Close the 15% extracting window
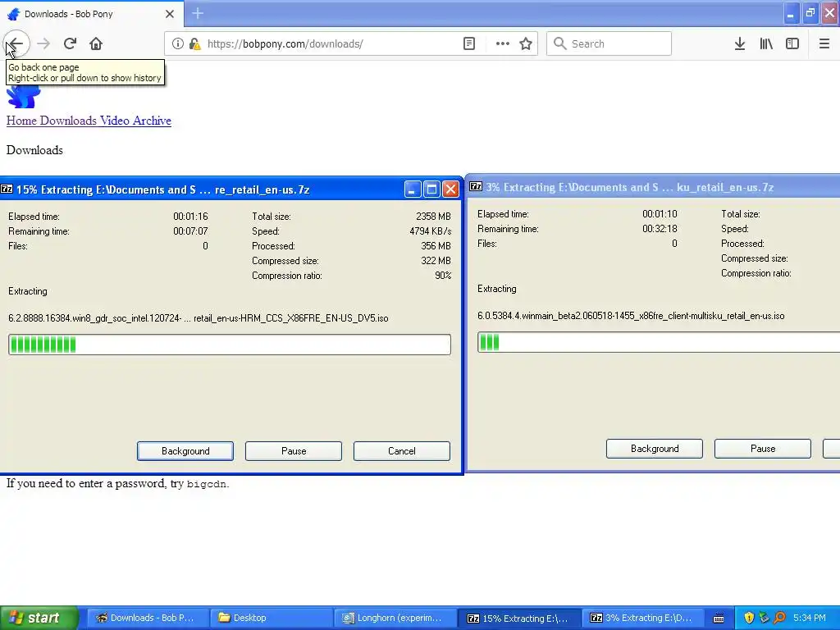 tap(451, 189)
